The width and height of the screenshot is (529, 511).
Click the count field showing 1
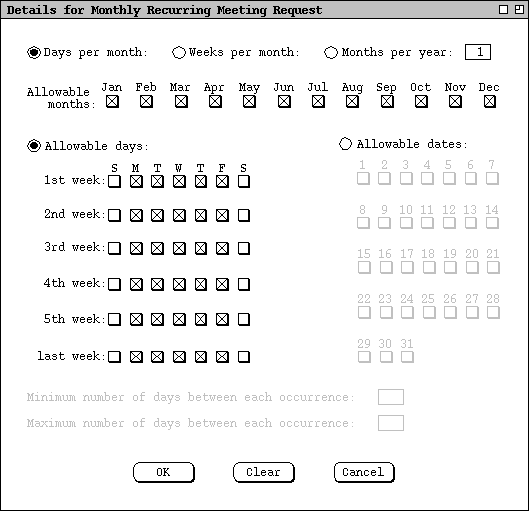[477, 52]
